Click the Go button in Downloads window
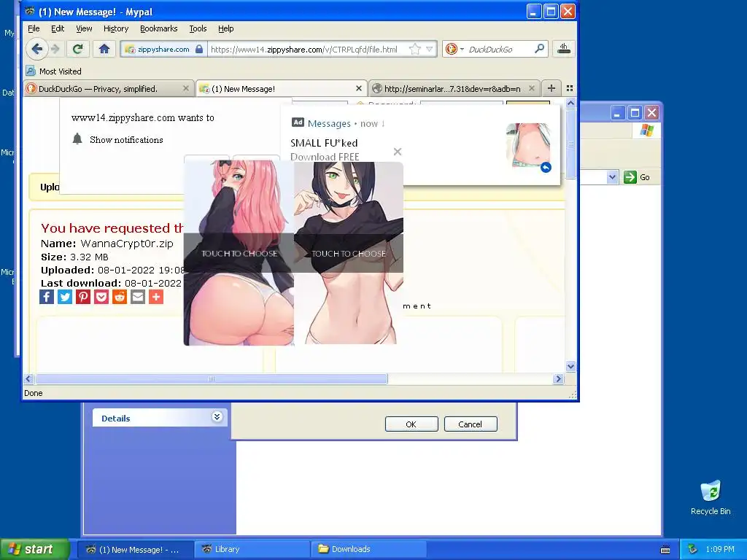 [x=637, y=177]
